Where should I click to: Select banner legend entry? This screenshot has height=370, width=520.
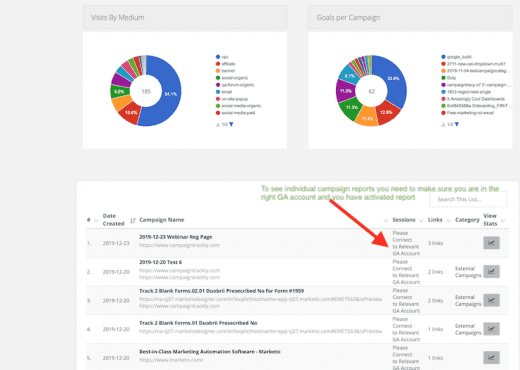pos(226,71)
